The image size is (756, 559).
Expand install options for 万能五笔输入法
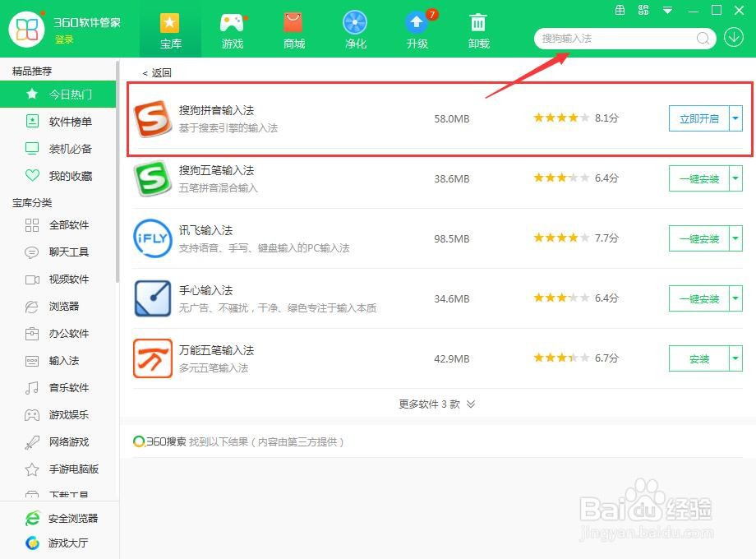tap(735, 358)
